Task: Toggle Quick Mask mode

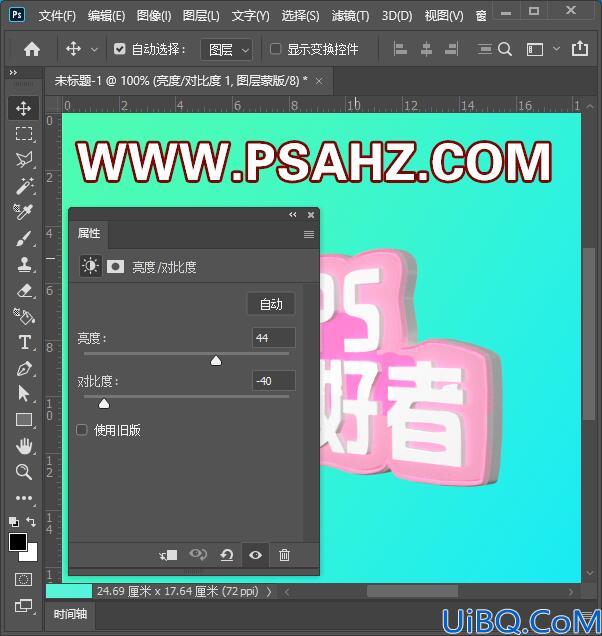Action: [23, 579]
